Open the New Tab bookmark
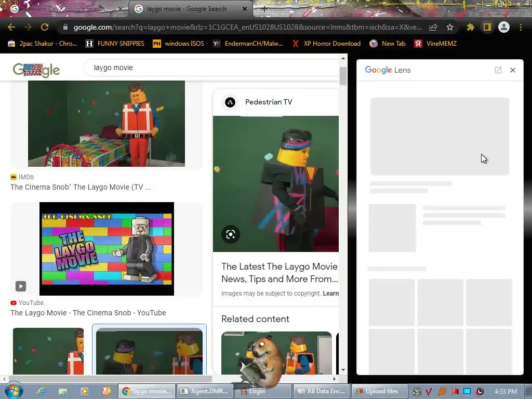The height and width of the screenshot is (399, 532). pyautogui.click(x=388, y=44)
